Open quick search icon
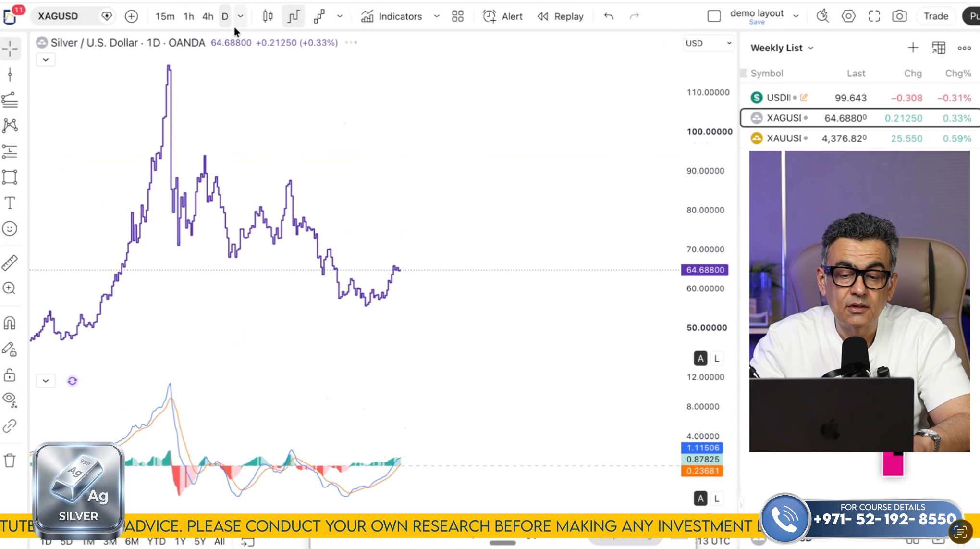This screenshot has height=549, width=980. coord(822,16)
